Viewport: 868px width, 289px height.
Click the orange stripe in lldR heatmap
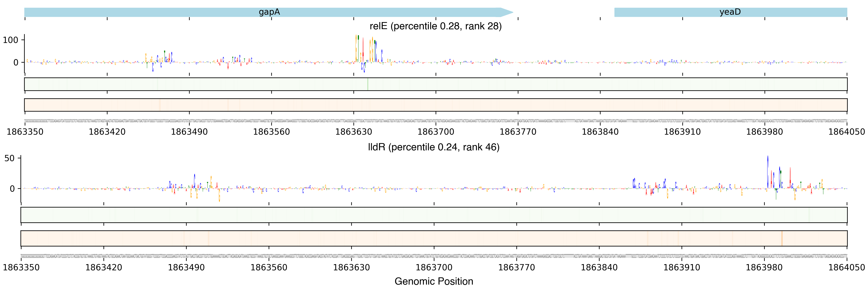coord(782,238)
